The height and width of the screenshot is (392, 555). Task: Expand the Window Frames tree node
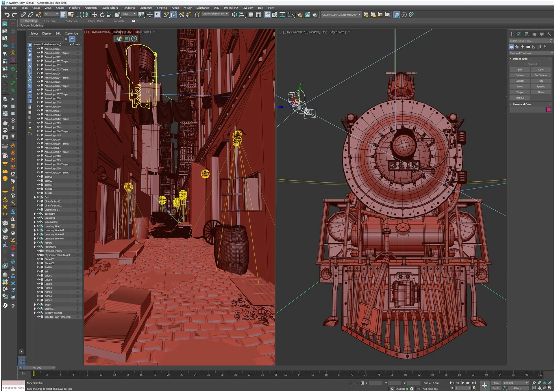(35, 313)
